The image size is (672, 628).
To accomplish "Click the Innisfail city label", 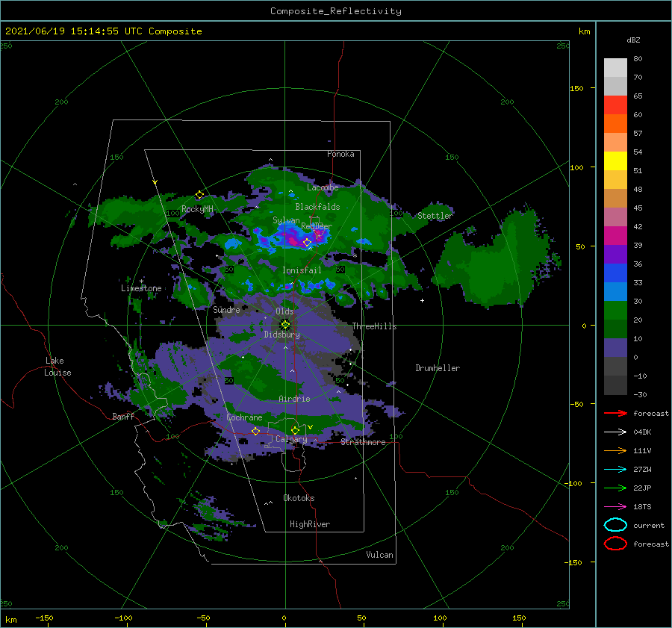I will point(302,270).
